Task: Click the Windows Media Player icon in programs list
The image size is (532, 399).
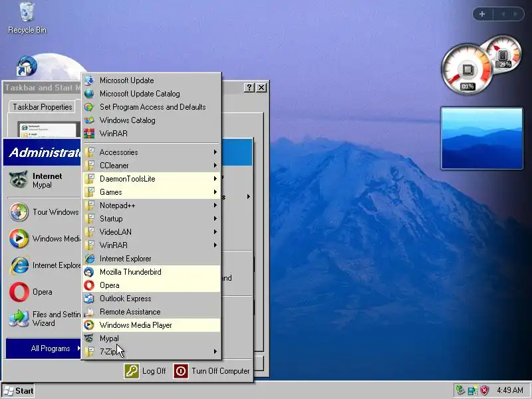Action: coord(89,325)
